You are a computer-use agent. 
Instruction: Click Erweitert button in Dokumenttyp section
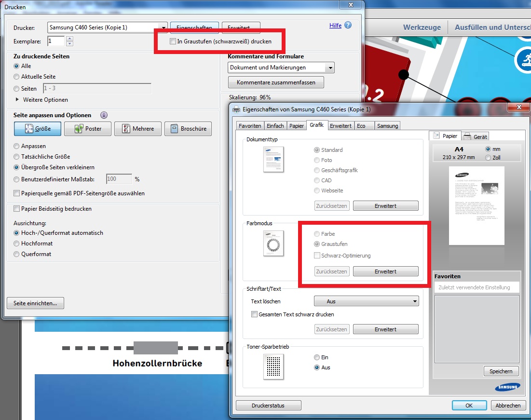385,206
